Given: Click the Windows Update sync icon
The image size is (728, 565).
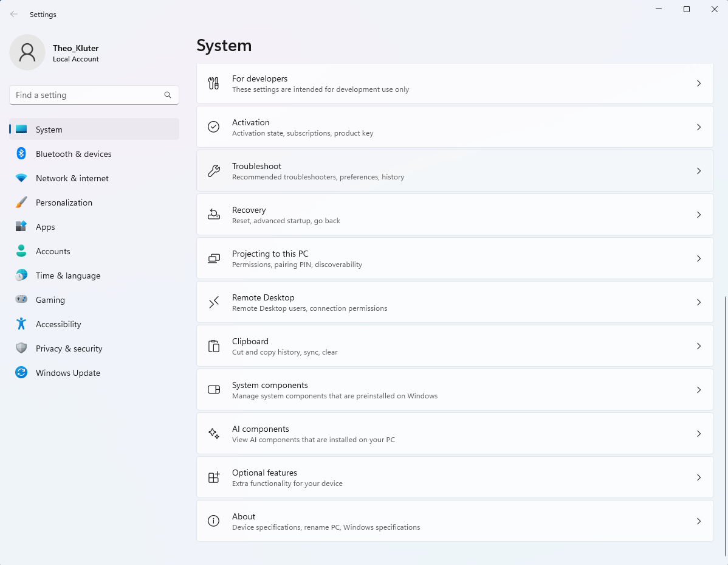Looking at the screenshot, I should point(21,372).
